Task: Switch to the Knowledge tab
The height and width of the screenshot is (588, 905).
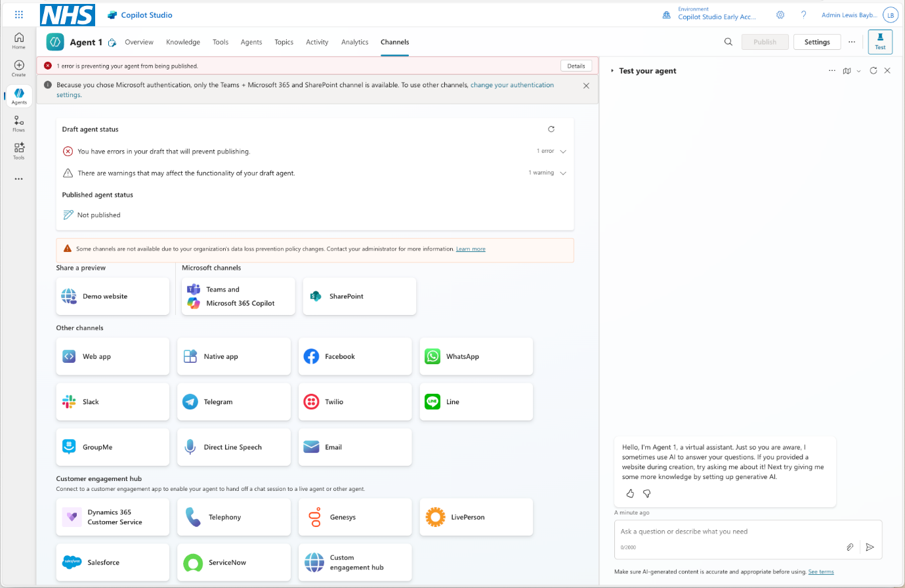Action: (x=182, y=42)
